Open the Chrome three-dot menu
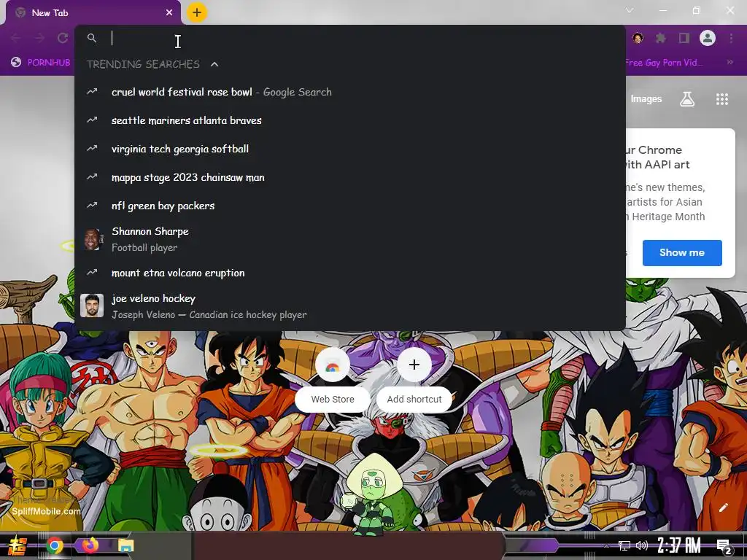 click(x=731, y=38)
